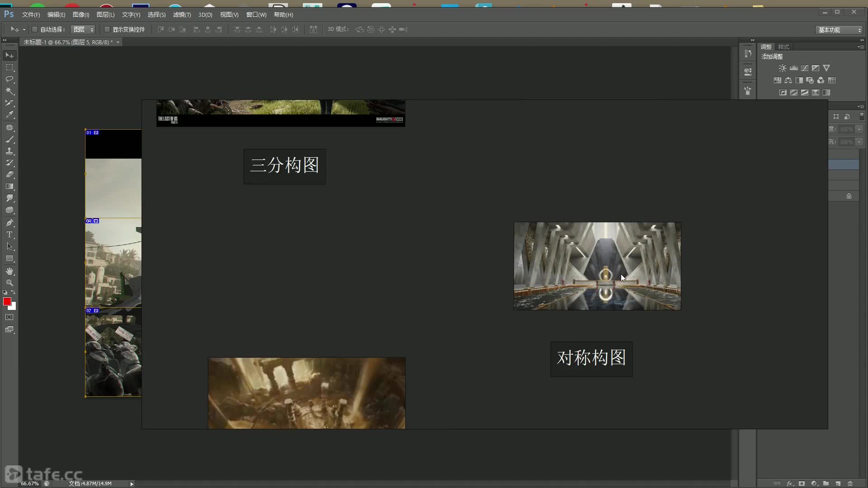The image size is (868, 488).
Task: Open the fill 100% dropdown arrow
Action: [859, 142]
